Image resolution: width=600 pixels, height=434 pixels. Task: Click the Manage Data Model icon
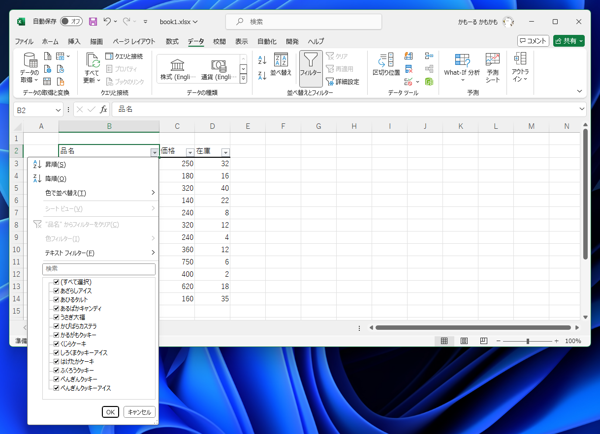click(429, 82)
